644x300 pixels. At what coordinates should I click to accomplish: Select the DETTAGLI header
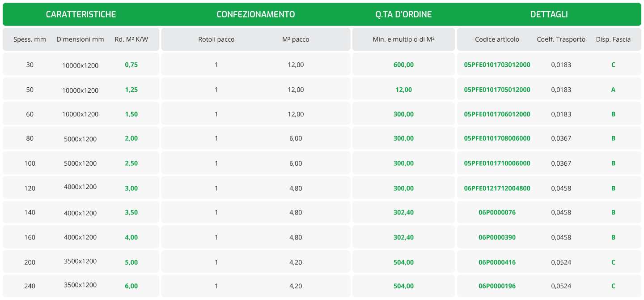tap(549, 14)
